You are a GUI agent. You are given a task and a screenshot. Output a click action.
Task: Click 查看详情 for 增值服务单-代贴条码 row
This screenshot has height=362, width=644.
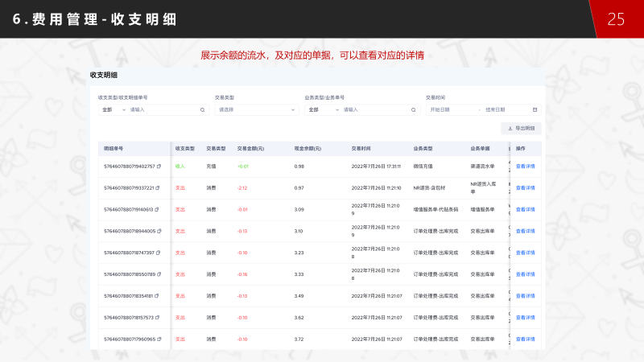tap(525, 209)
